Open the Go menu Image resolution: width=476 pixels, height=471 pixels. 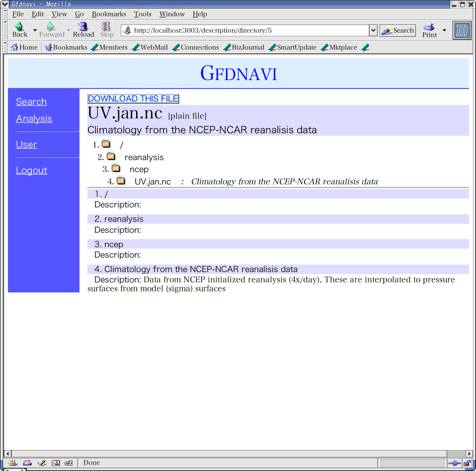tap(79, 14)
